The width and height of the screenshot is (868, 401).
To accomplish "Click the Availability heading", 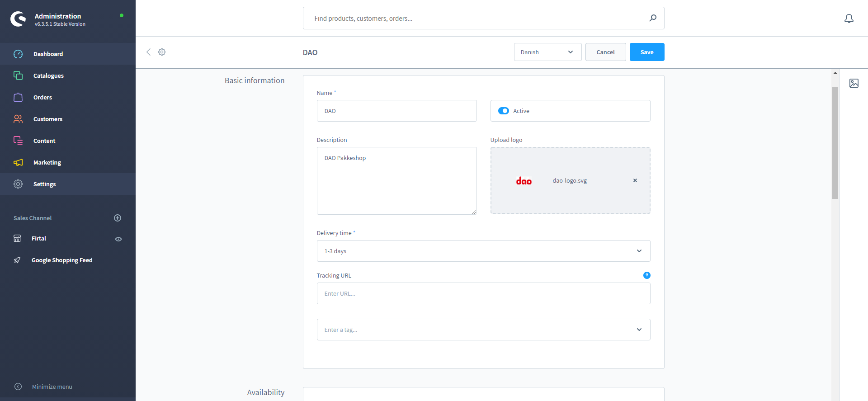I will (266, 392).
